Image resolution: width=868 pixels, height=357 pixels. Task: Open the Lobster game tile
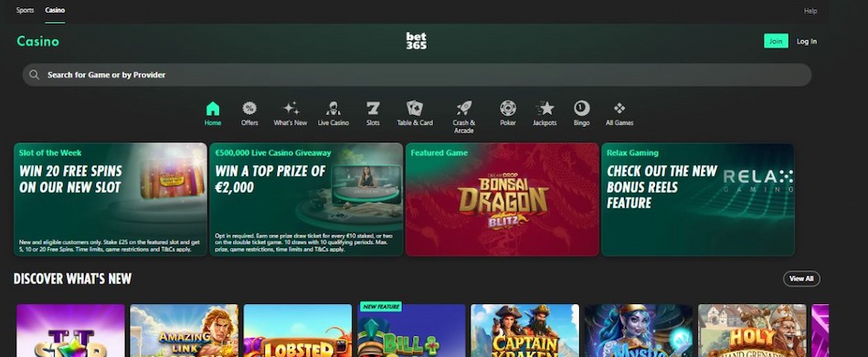coord(298,331)
